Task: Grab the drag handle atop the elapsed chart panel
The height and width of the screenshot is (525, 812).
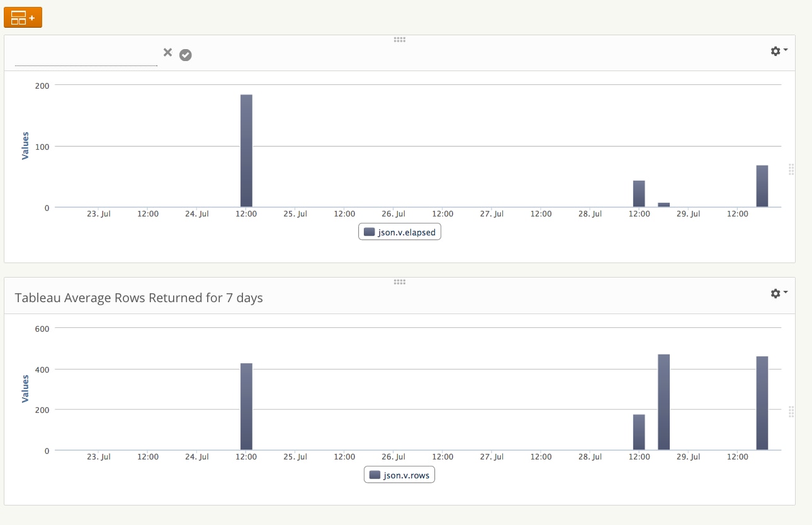Action: (x=399, y=40)
